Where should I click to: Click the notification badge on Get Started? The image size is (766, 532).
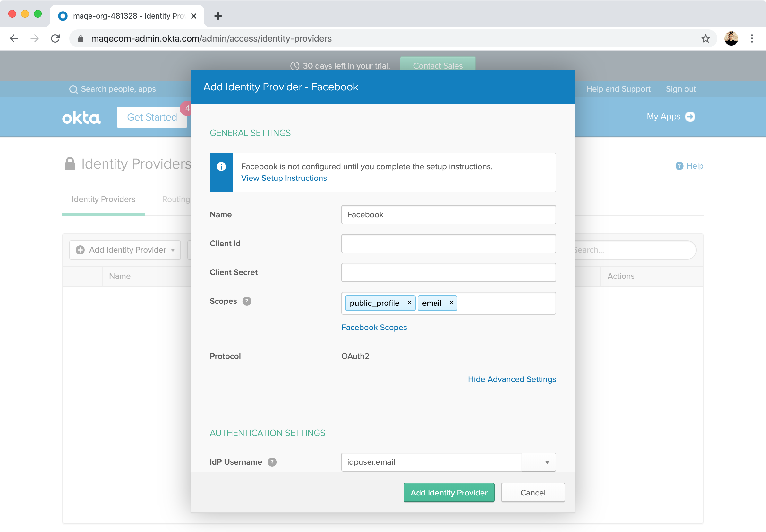186,108
